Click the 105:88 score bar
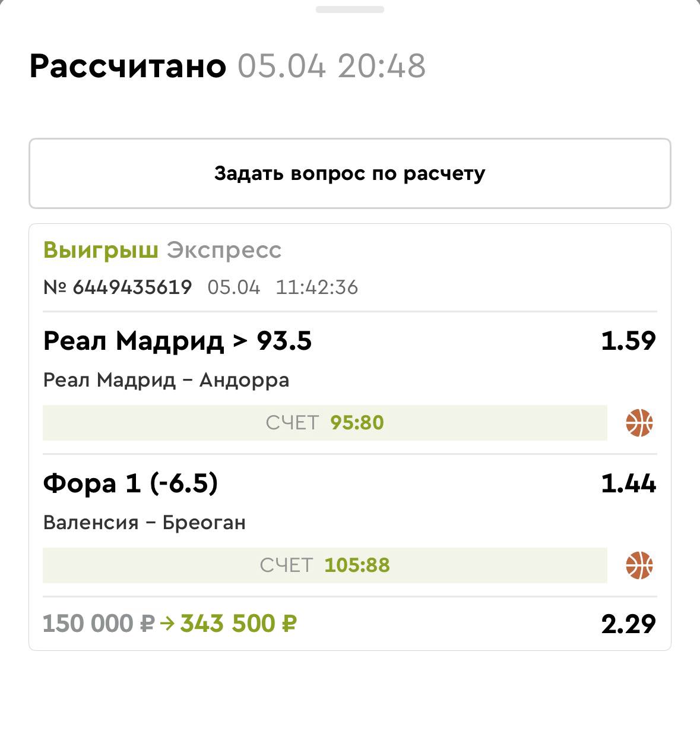Image resolution: width=700 pixels, height=740 pixels. tap(325, 565)
